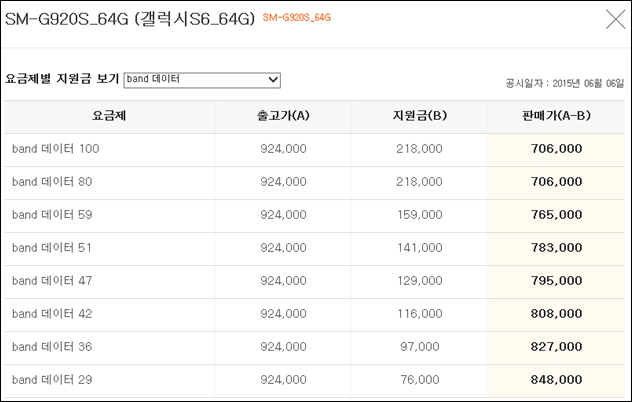Select the band 데이터 42 plan row

pyautogui.click(x=314, y=315)
